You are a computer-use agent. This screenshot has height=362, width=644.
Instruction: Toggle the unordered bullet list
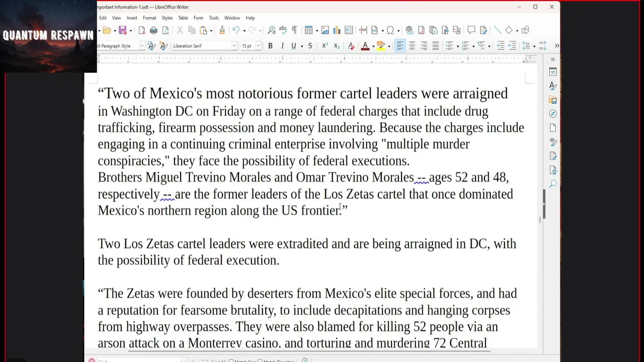coord(449,46)
